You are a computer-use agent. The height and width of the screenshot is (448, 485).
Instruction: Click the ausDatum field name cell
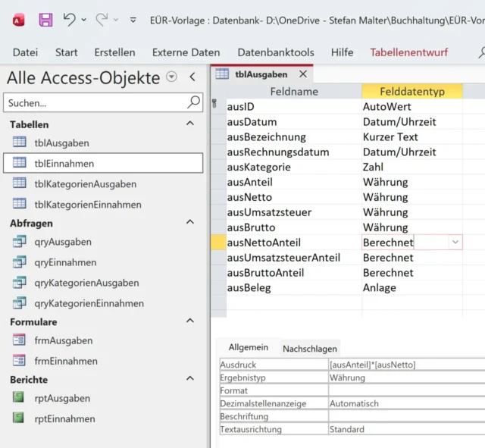pos(294,121)
